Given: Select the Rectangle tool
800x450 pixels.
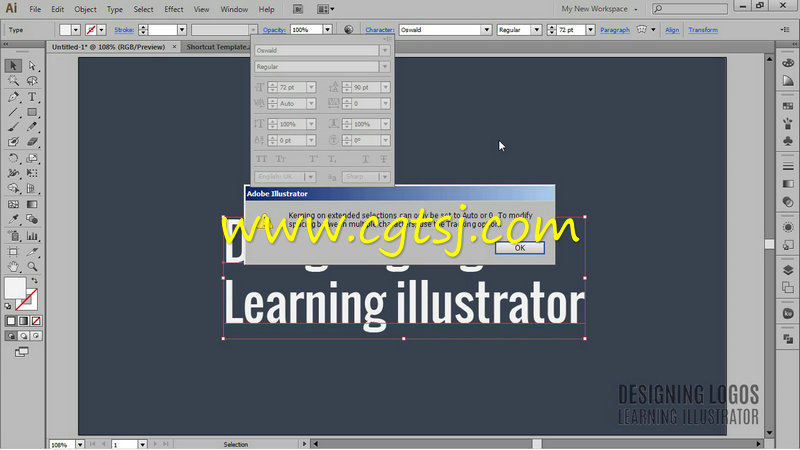Looking at the screenshot, I should point(32,112).
